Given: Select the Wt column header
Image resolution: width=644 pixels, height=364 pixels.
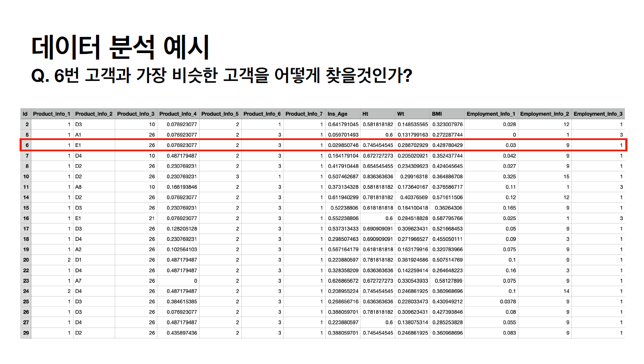Looking at the screenshot, I should (x=412, y=114).
